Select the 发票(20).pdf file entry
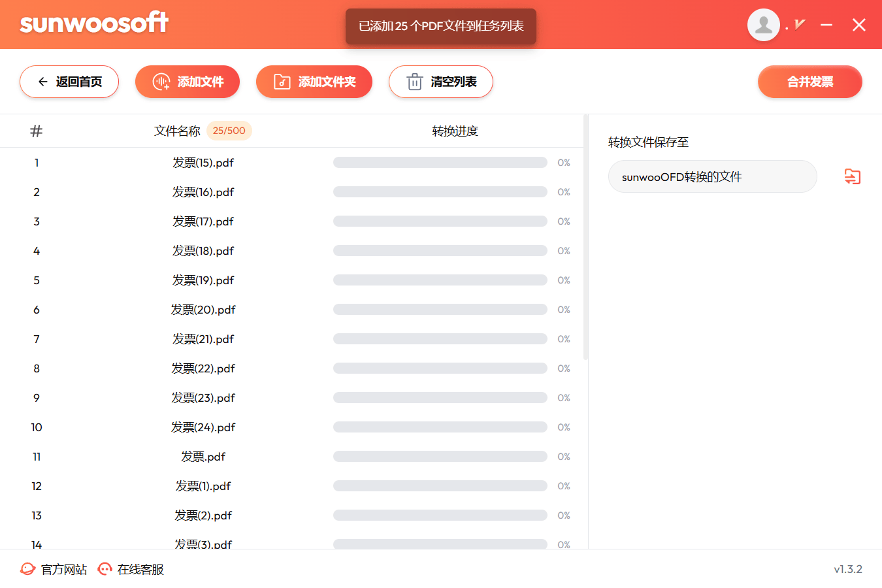The image size is (882, 588). click(203, 310)
